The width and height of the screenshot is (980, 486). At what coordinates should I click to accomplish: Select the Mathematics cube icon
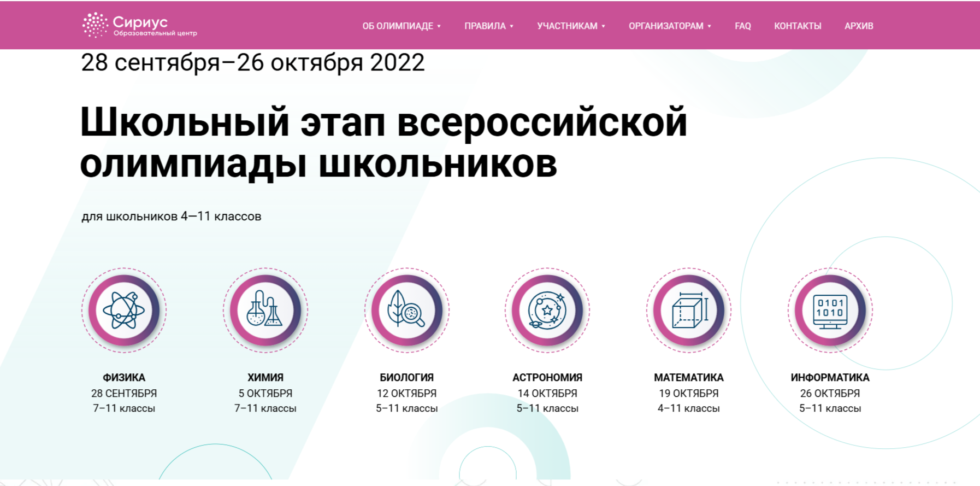coord(689,310)
